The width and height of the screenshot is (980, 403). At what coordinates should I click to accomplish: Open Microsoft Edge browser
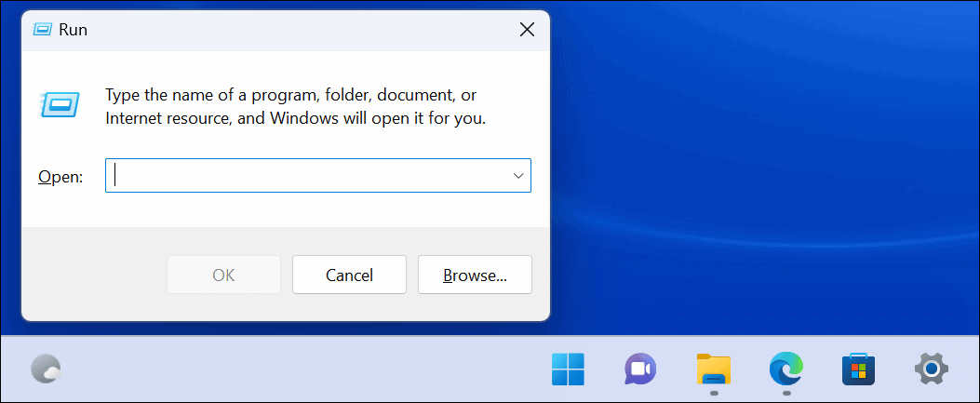click(785, 369)
